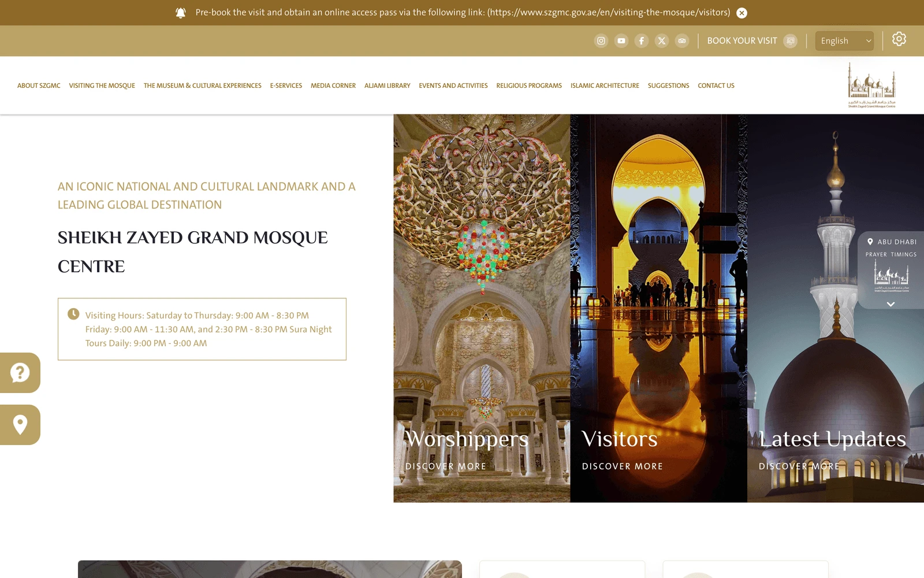924x578 pixels.
Task: Click the mosque icon in prayer timings panel
Action: pos(891,276)
